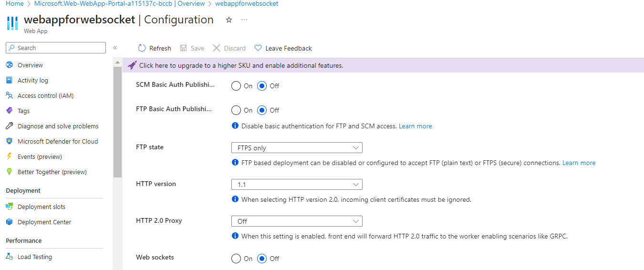Favorite the web app with star icon
The width and height of the screenshot is (644, 270).
229,20
